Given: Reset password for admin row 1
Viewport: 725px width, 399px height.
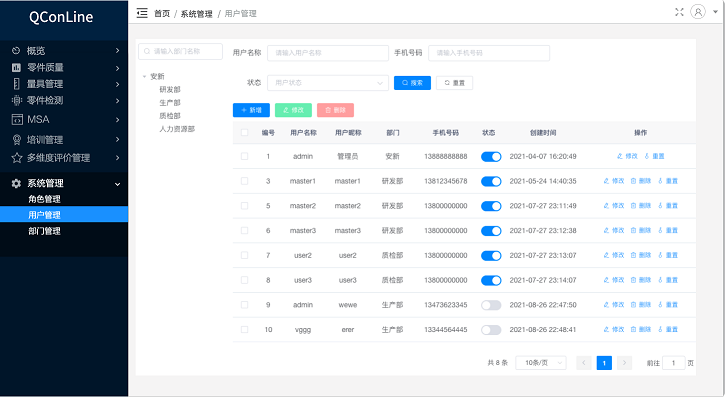Looking at the screenshot, I should [654, 156].
